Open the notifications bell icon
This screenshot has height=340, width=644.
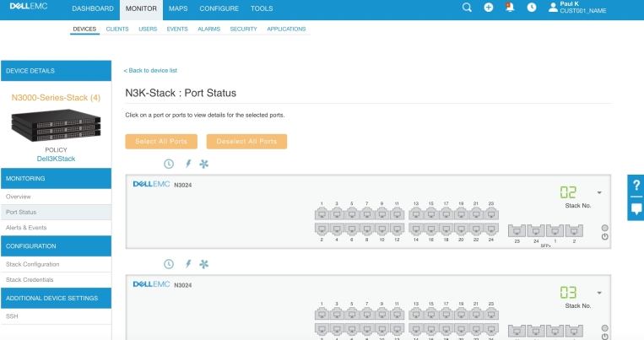pos(510,8)
